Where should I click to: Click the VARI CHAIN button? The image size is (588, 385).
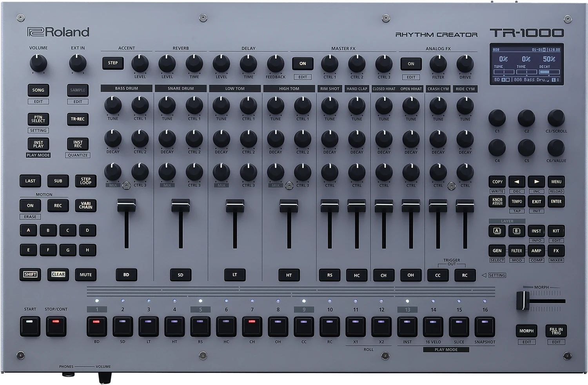85,205
